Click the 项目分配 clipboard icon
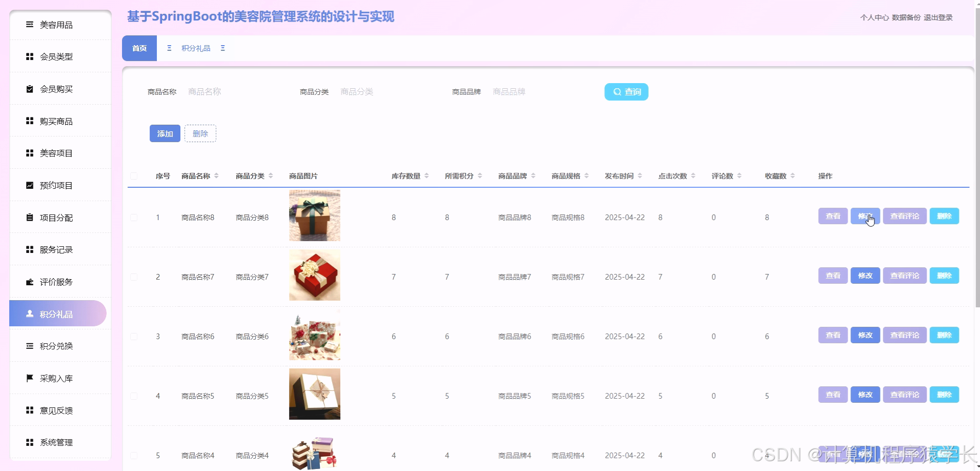The image size is (980, 471). coord(30,217)
